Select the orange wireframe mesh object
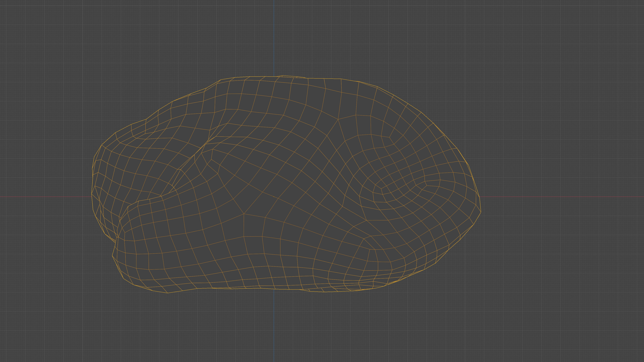 point(286,184)
